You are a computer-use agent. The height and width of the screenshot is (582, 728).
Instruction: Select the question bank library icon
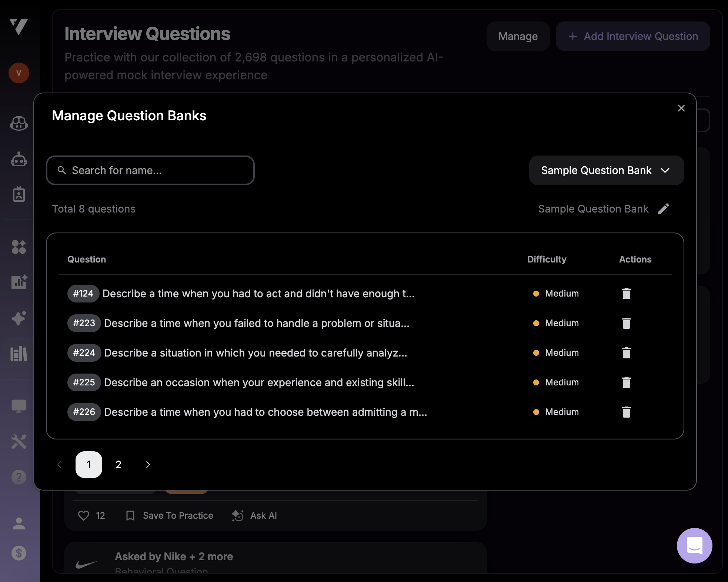[19, 354]
